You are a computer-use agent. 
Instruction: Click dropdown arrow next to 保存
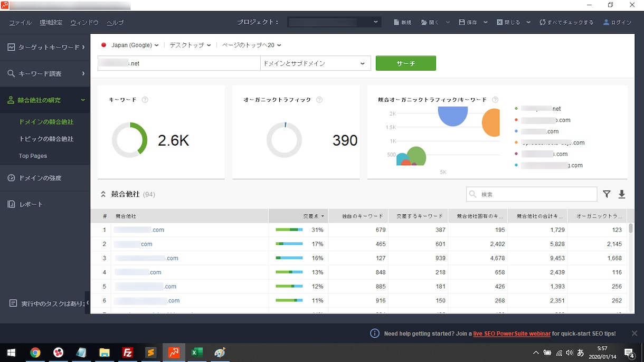[x=486, y=23]
